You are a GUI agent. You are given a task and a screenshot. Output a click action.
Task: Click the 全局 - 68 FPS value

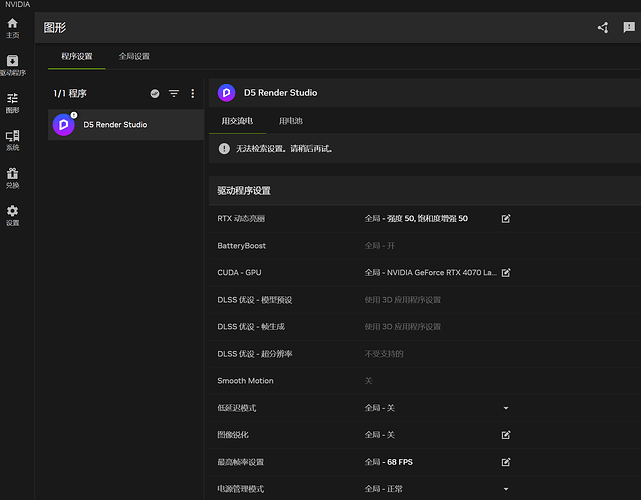click(x=389, y=462)
